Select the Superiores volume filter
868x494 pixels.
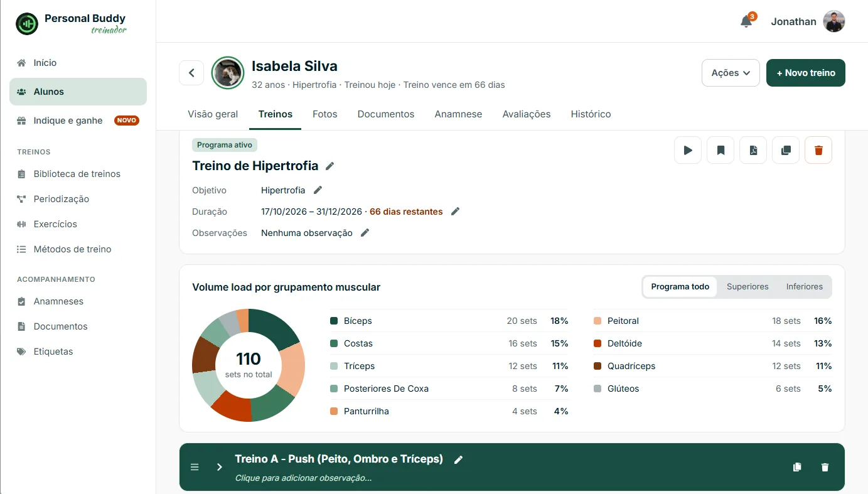pyautogui.click(x=747, y=286)
